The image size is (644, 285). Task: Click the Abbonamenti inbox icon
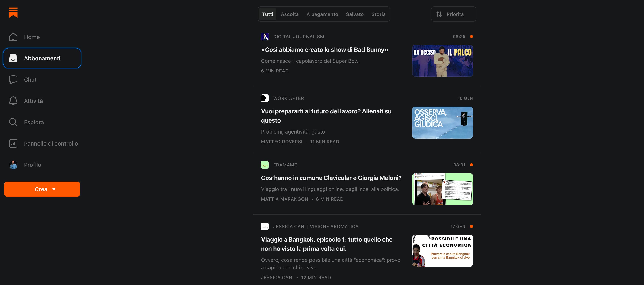(x=13, y=58)
